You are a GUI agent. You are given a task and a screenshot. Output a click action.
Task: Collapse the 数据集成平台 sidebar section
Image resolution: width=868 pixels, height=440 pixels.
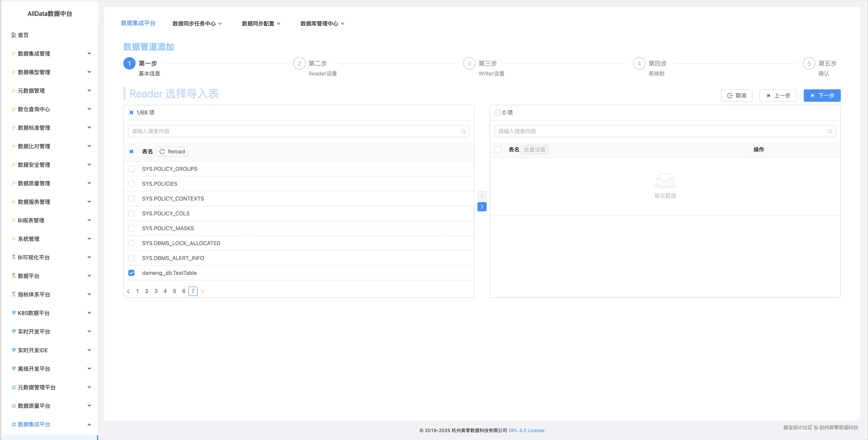click(x=34, y=424)
